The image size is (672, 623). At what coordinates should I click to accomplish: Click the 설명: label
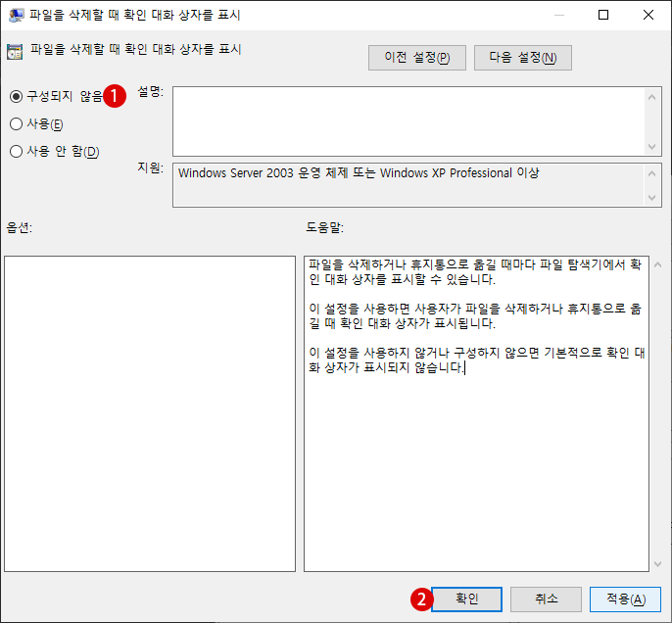click(150, 91)
